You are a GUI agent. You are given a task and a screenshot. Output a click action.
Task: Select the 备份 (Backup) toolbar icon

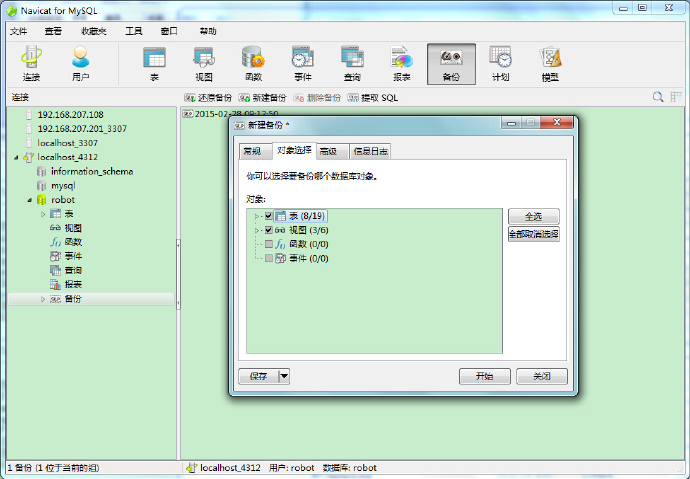pos(451,64)
